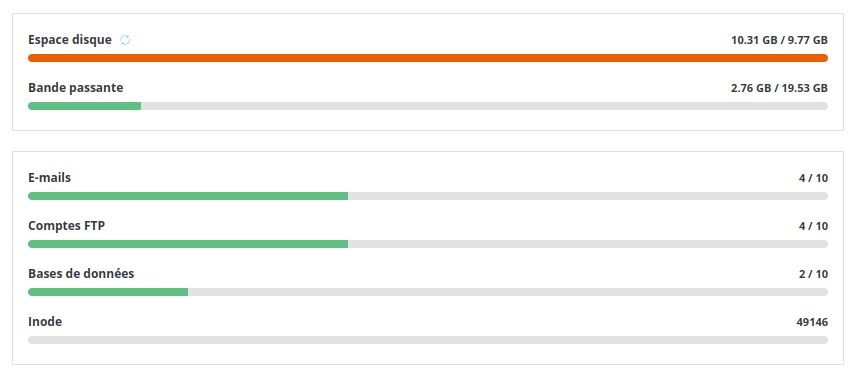Screen dimensions: 856x378
Task: Click the Bande passante progress bar
Action: tap(428, 106)
